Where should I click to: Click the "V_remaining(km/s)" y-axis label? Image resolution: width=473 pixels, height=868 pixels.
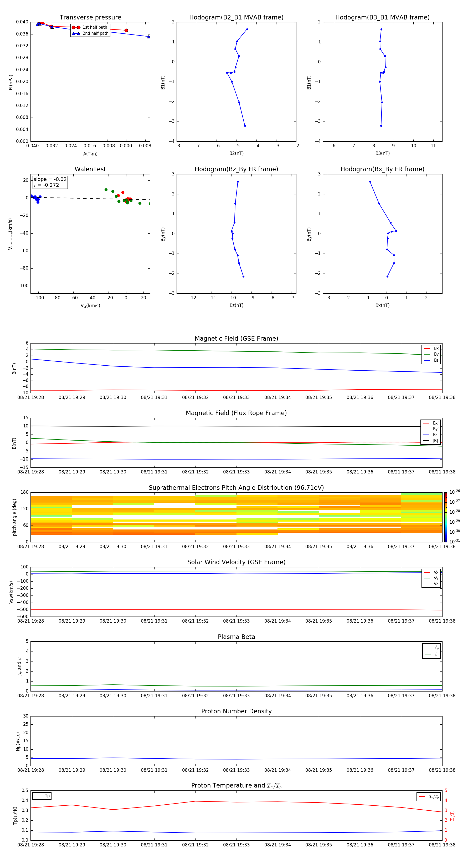[x=11, y=234]
